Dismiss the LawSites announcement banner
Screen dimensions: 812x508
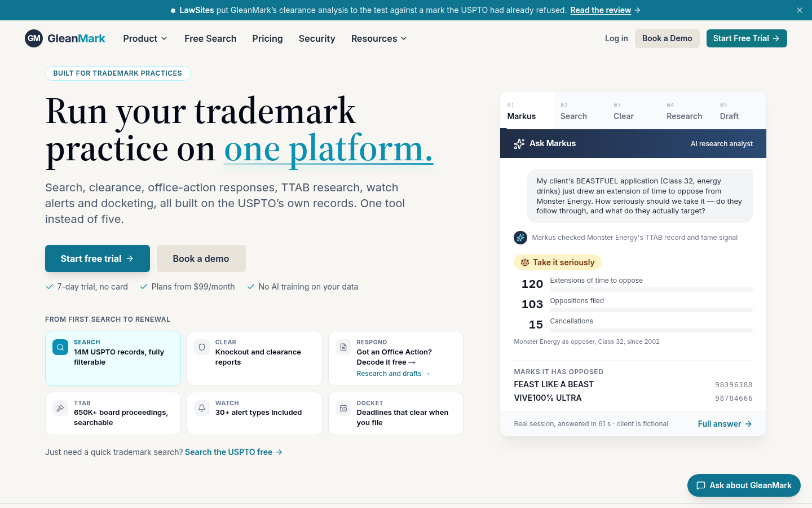tap(800, 10)
